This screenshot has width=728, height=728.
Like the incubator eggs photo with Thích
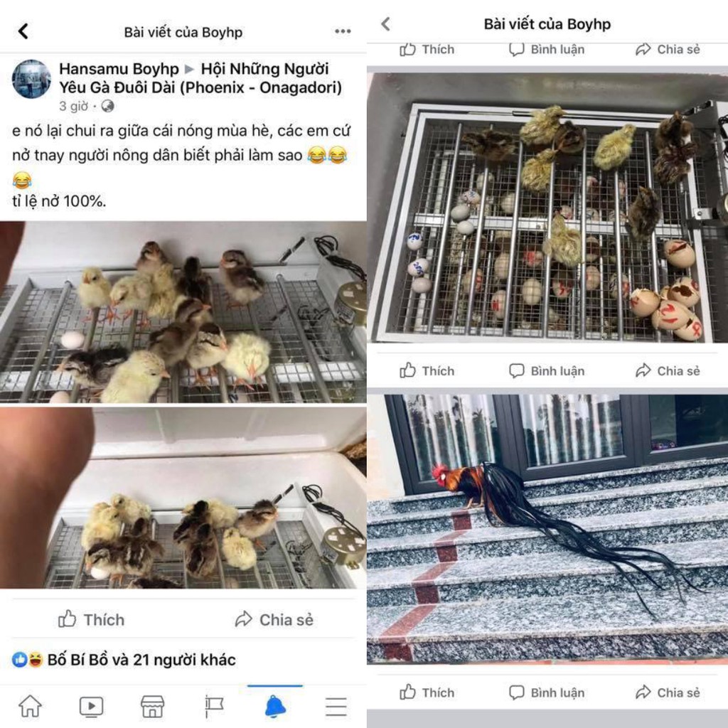click(x=427, y=370)
